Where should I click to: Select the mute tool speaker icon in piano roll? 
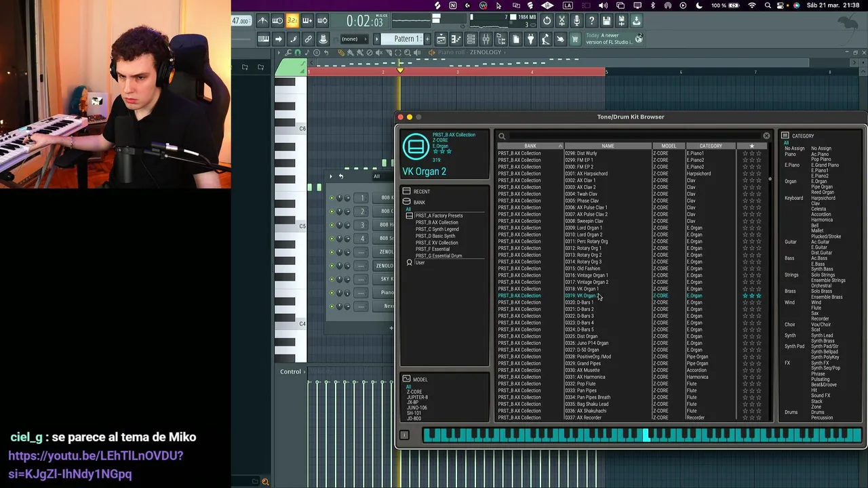click(379, 52)
